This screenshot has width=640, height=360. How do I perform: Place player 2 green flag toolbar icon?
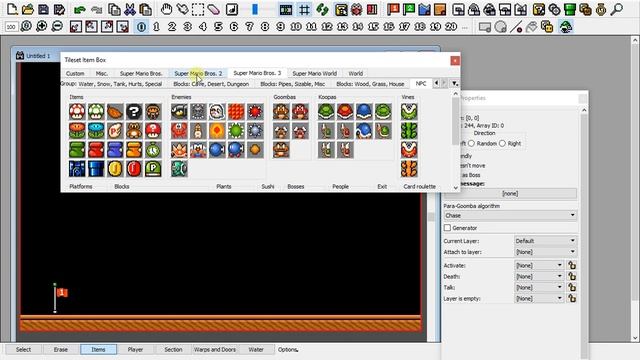(409, 9)
